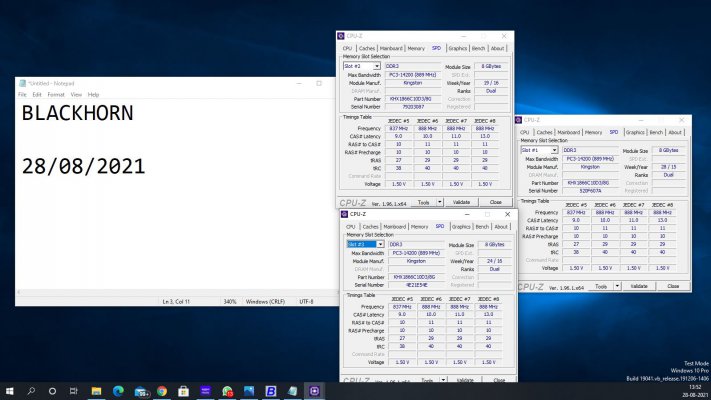Open Caches tab in Slot #1 window
Viewport: 711px width, 400px height.
point(544,132)
